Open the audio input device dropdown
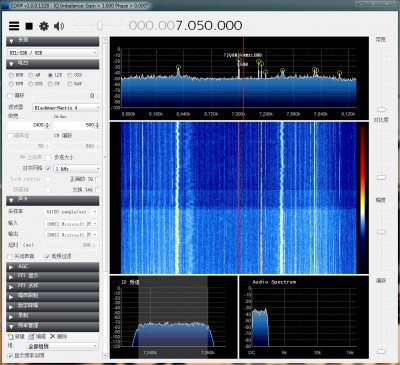The width and height of the screenshot is (400, 365). (x=71, y=224)
